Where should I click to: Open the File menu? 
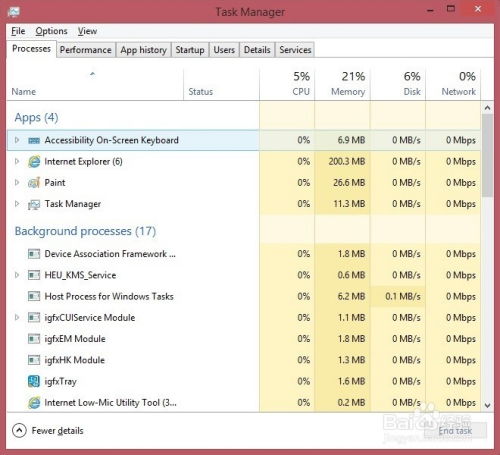[x=18, y=31]
